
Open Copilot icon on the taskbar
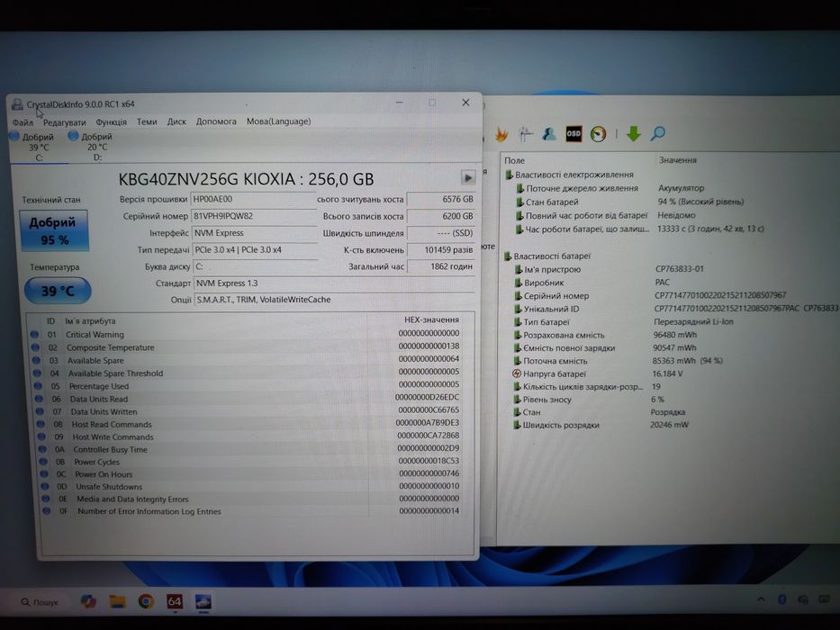88,601
